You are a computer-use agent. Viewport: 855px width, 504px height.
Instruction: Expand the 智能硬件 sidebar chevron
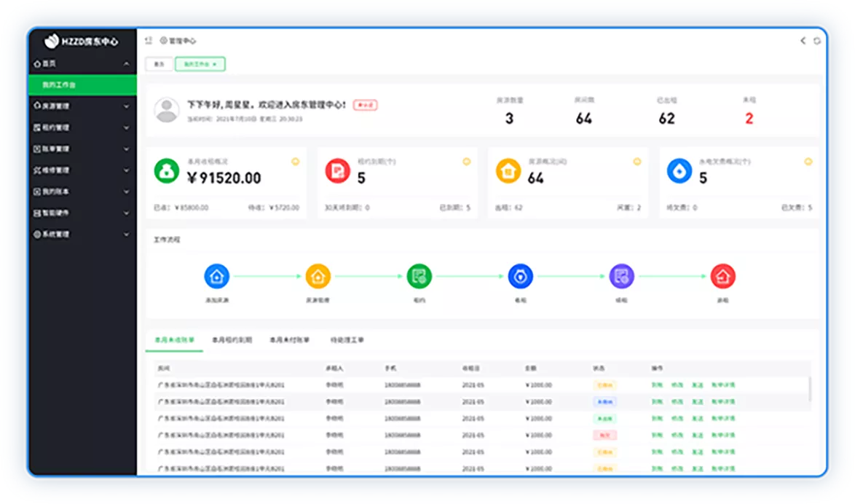pyautogui.click(x=127, y=213)
